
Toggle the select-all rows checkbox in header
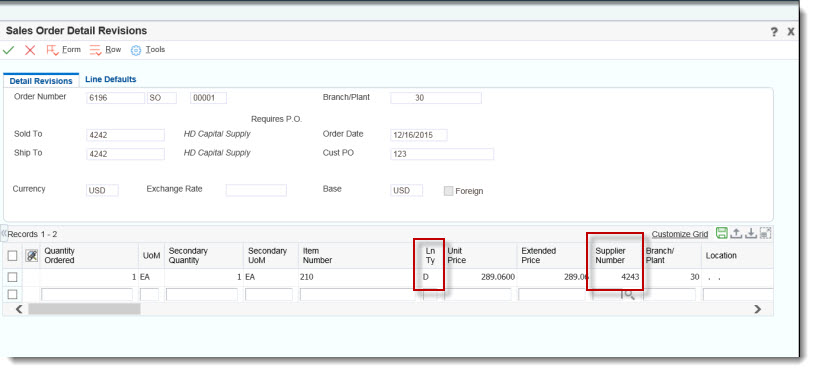point(12,256)
